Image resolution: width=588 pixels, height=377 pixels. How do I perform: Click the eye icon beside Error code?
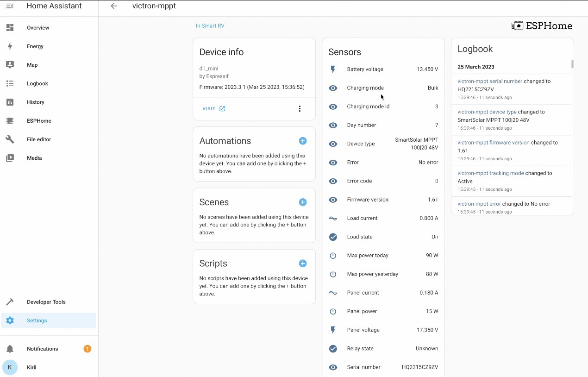coord(333,181)
